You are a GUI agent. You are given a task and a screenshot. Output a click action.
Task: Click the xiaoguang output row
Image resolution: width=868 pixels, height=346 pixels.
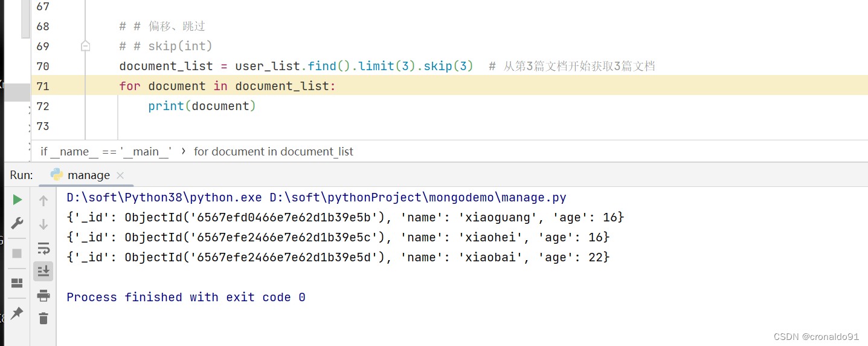[346, 217]
